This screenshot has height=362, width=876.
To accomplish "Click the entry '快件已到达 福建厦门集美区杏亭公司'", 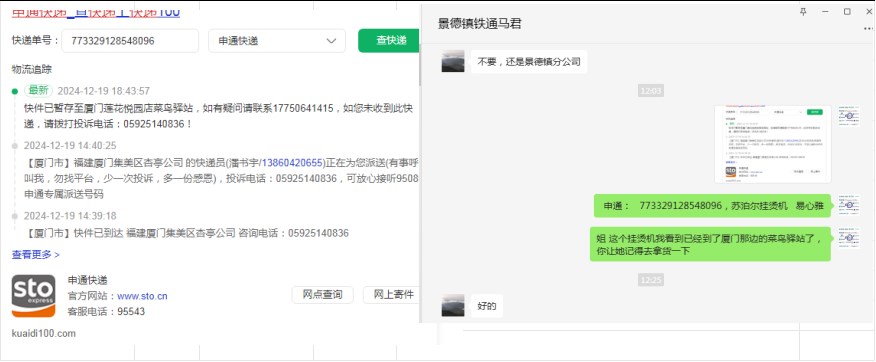I will point(187,233).
